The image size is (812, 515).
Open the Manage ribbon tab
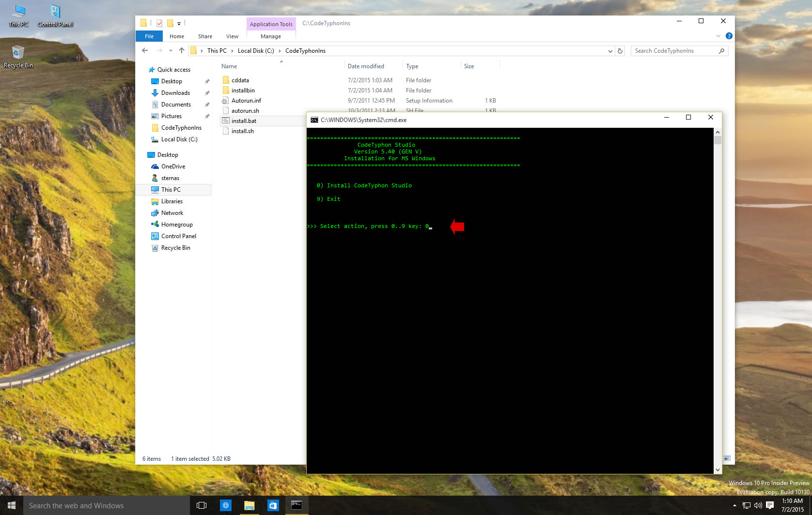[x=271, y=36]
